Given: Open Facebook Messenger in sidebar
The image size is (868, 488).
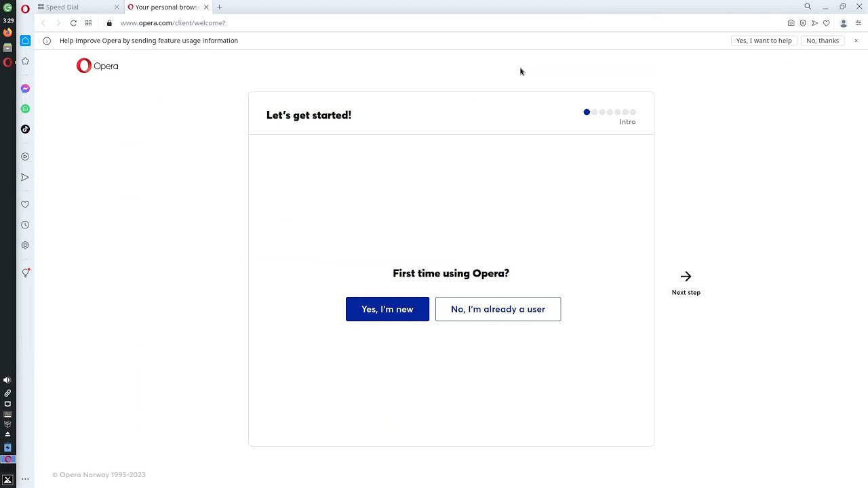Looking at the screenshot, I should [x=25, y=89].
